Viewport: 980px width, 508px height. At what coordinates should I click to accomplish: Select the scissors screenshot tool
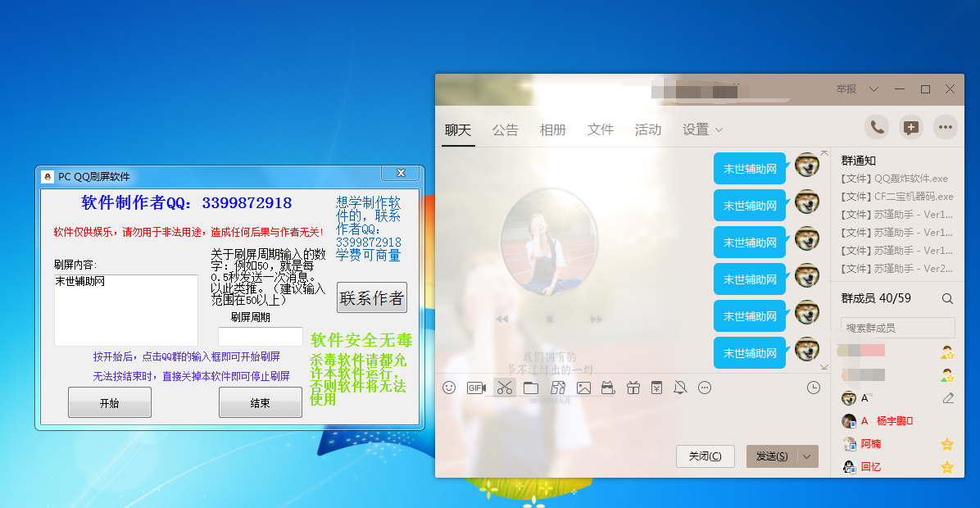point(505,388)
